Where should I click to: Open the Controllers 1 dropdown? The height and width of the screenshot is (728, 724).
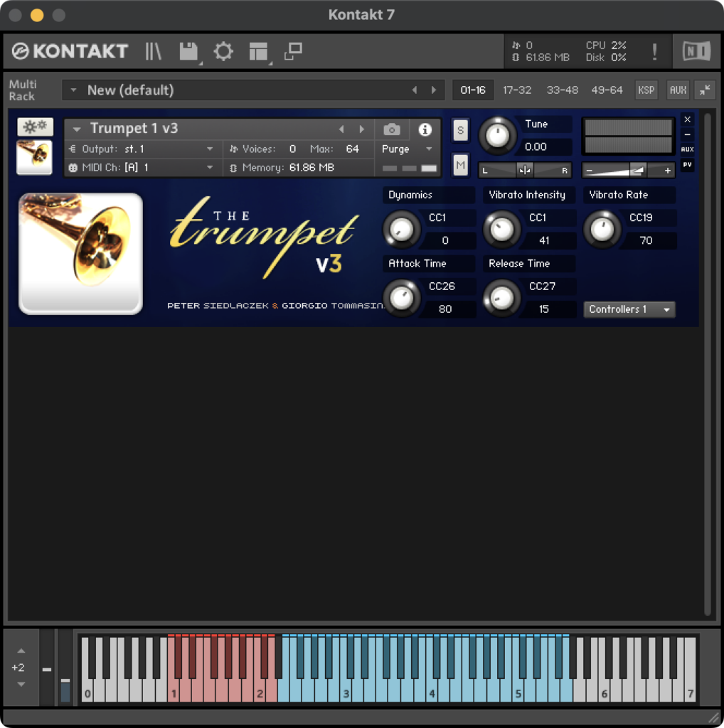click(629, 309)
